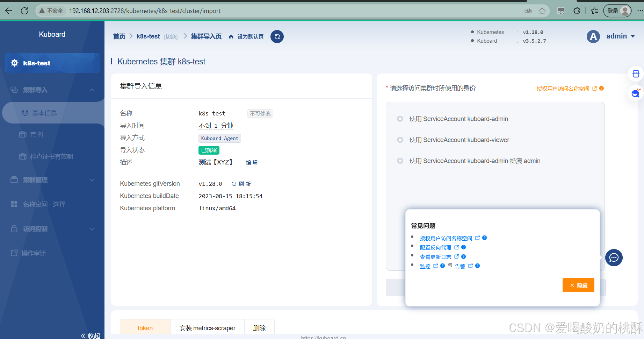Viewport: 644px width, 339px height.
Task: Click the admin avatar icon
Action: click(x=593, y=36)
